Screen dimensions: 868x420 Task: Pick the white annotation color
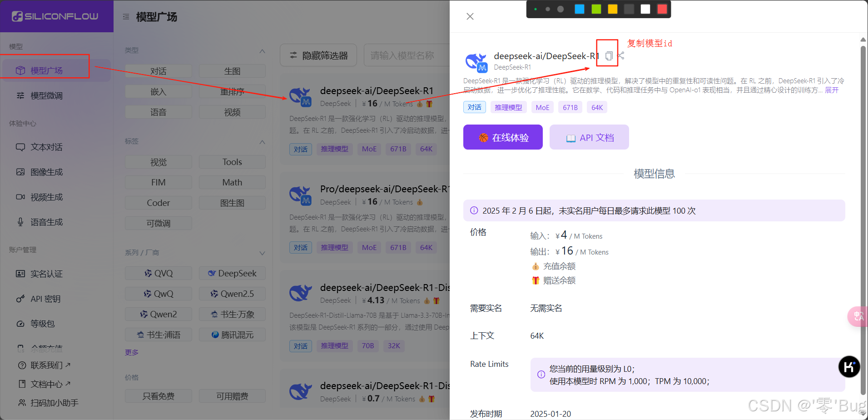(x=645, y=9)
